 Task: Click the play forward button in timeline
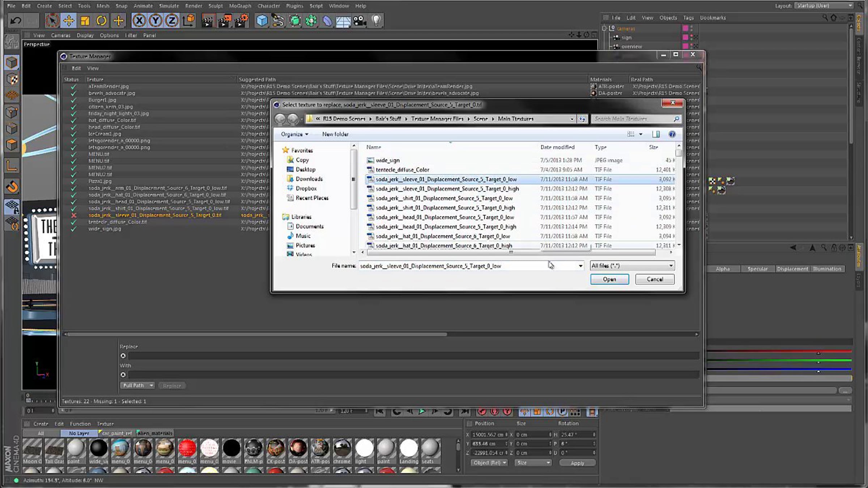(422, 411)
